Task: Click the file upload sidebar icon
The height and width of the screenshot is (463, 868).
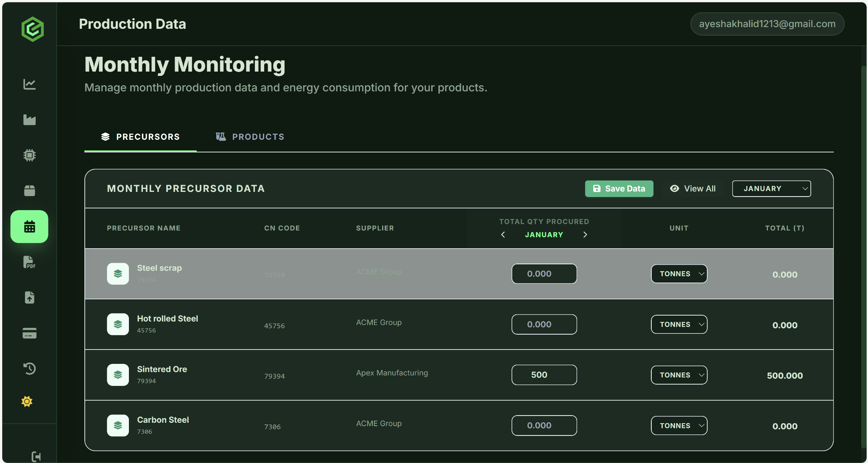Action: pyautogui.click(x=29, y=297)
